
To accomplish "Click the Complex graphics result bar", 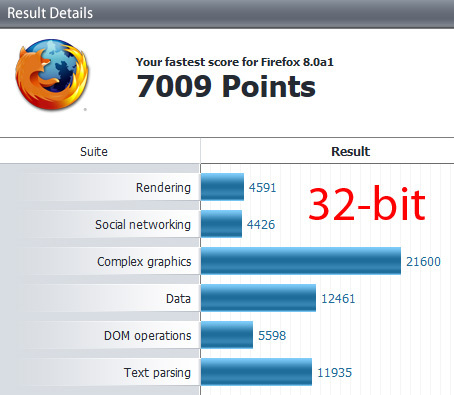I will (301, 261).
